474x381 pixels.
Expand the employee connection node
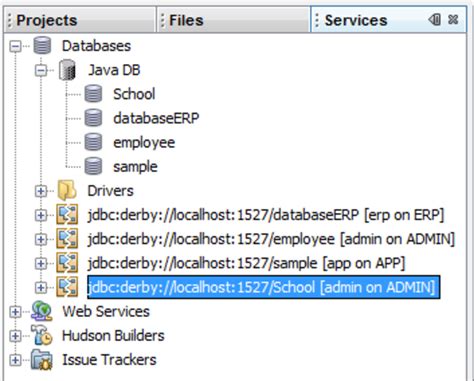pos(41,239)
